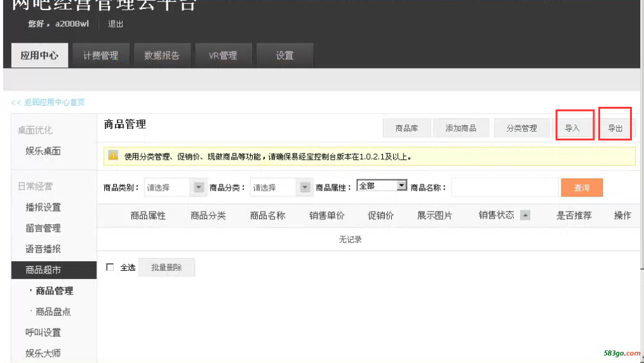Open the 数据报告 tab
Image resolution: width=644 pixels, height=363 pixels.
[x=162, y=55]
